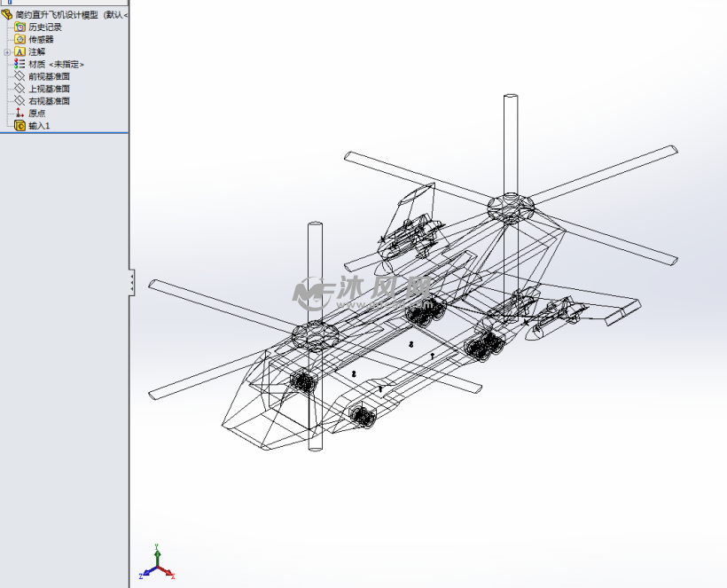
Task: Click the 简约直升飞机设计模型 part name
Action: click(x=57, y=15)
